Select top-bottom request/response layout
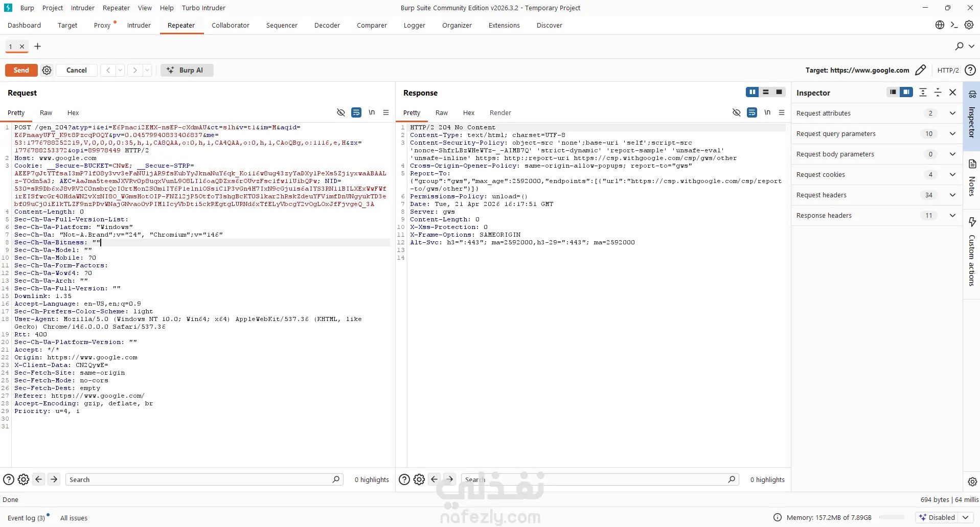 click(x=766, y=92)
